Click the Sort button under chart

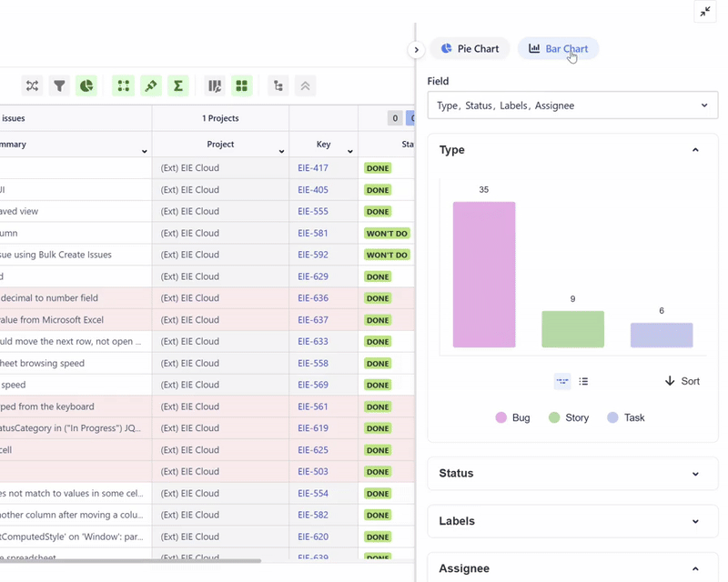pyautogui.click(x=682, y=381)
